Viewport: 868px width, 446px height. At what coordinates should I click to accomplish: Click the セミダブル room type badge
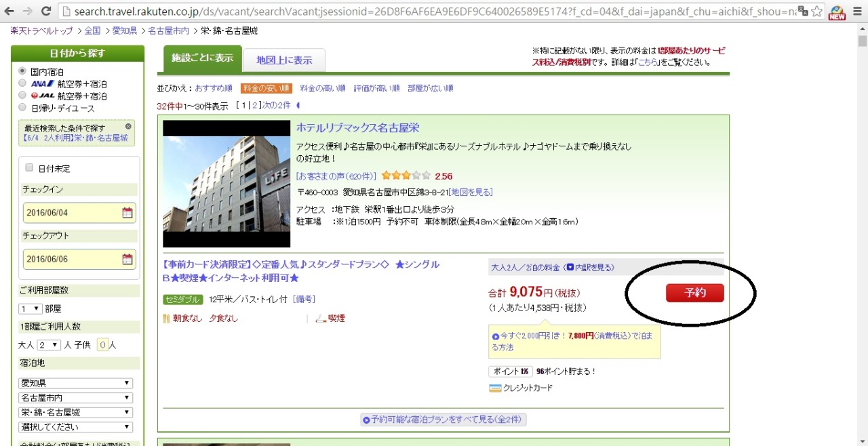(183, 300)
